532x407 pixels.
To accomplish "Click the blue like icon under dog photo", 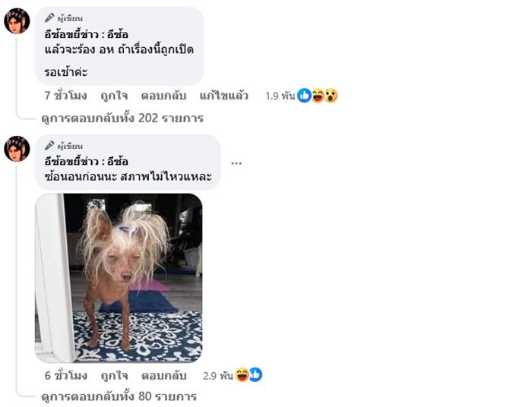I will (x=255, y=375).
